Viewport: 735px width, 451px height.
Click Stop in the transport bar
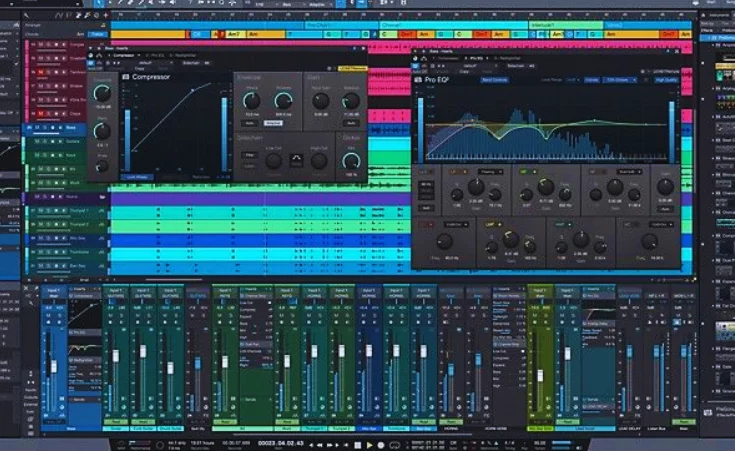pos(357,444)
